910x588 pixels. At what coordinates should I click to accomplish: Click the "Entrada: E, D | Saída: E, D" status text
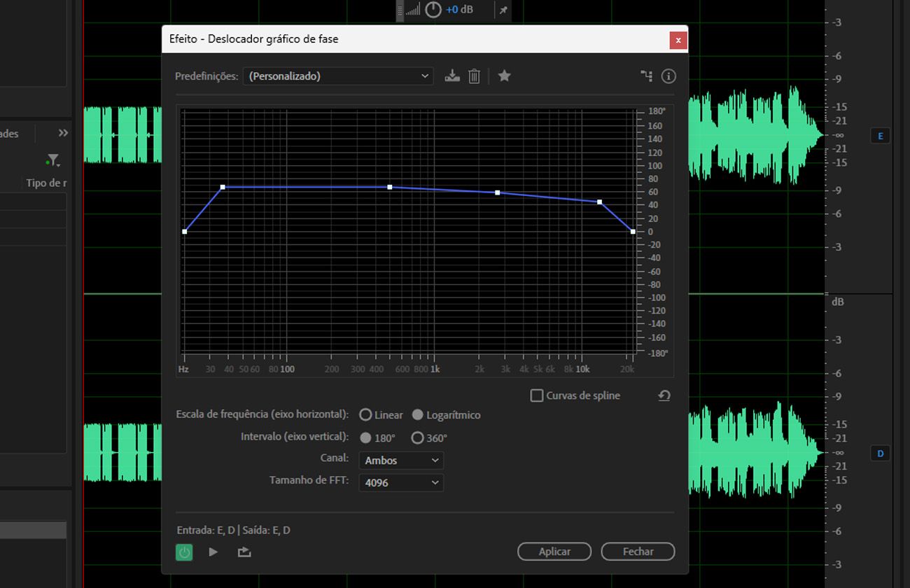point(233,530)
